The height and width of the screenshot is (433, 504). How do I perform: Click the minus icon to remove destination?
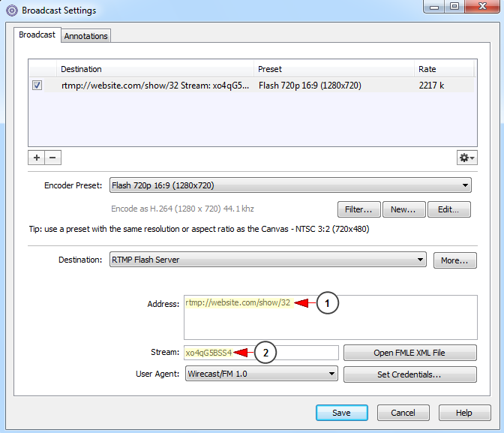coord(52,158)
